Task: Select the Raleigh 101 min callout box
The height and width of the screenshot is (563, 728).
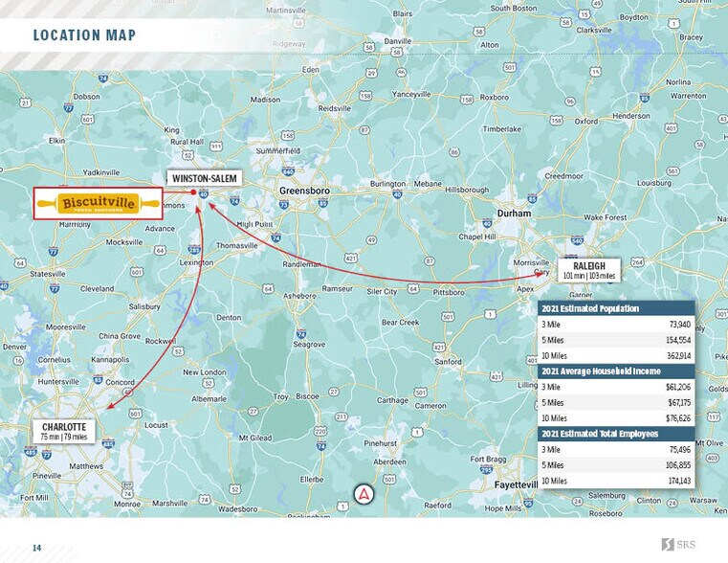Action: point(589,270)
